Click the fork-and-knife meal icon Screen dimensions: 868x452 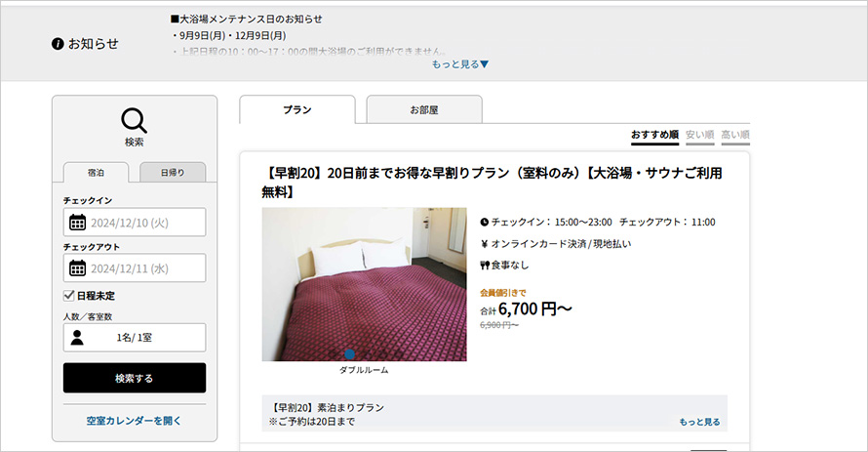pos(485,265)
